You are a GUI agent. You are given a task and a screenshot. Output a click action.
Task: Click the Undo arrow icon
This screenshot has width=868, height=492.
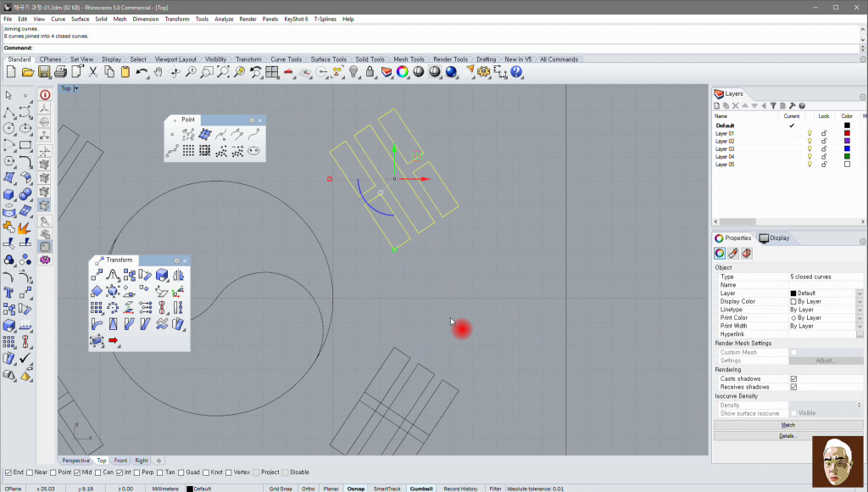coord(142,72)
